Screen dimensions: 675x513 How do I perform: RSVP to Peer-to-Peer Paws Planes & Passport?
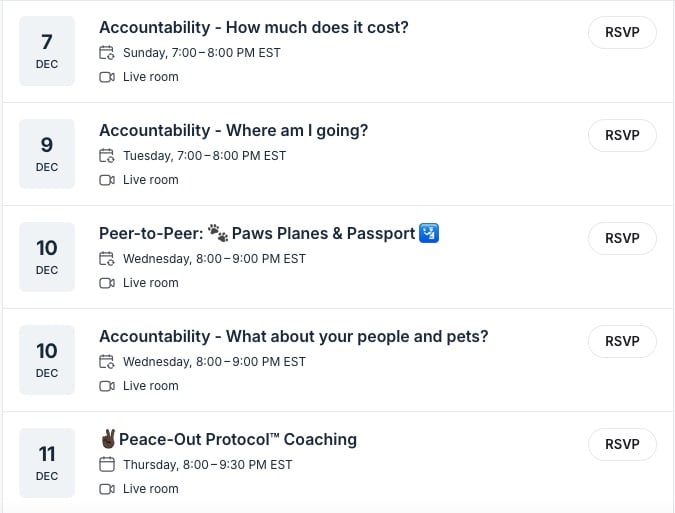[622, 238]
